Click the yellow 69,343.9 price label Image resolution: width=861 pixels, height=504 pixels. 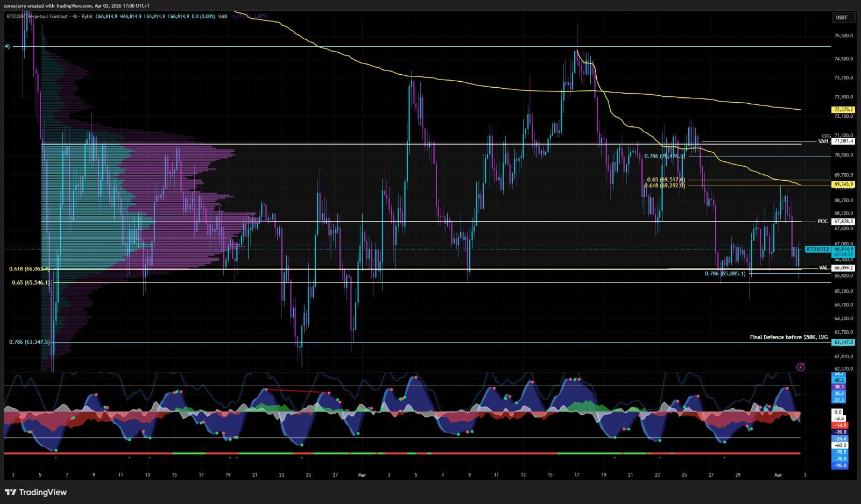coord(843,184)
